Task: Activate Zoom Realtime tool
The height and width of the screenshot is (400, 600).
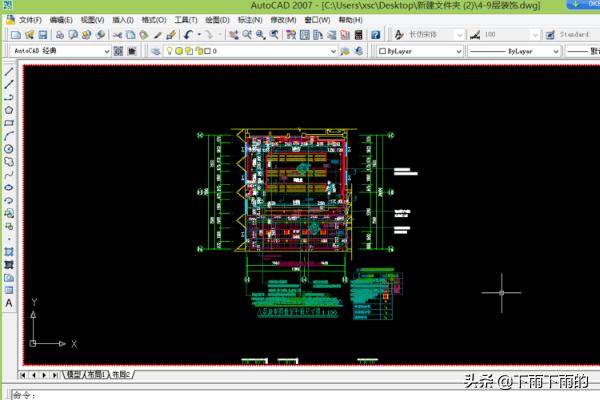Action: click(247, 35)
